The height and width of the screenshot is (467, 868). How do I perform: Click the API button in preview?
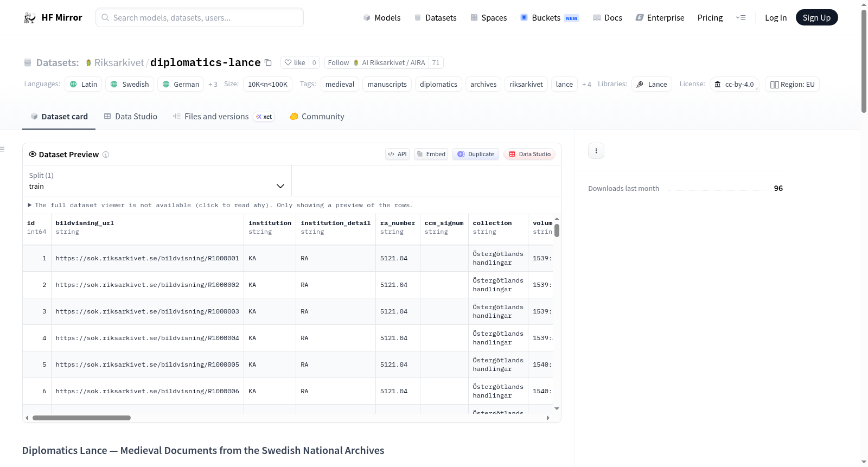pyautogui.click(x=397, y=154)
